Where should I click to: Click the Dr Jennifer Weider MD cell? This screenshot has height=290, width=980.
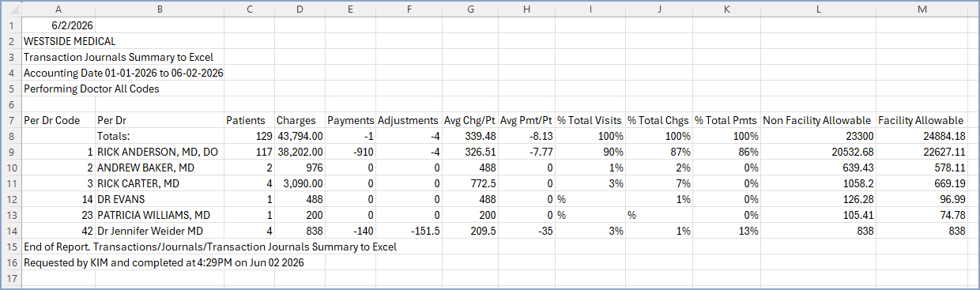(160, 231)
